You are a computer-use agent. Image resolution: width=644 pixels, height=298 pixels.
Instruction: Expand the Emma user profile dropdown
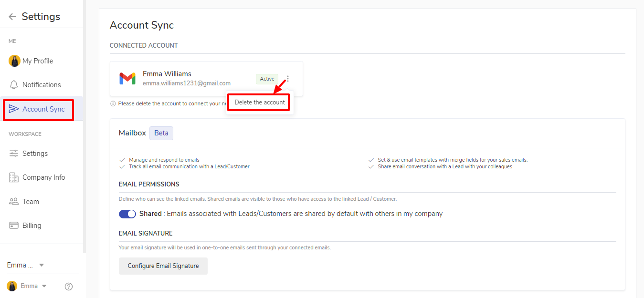click(44, 286)
